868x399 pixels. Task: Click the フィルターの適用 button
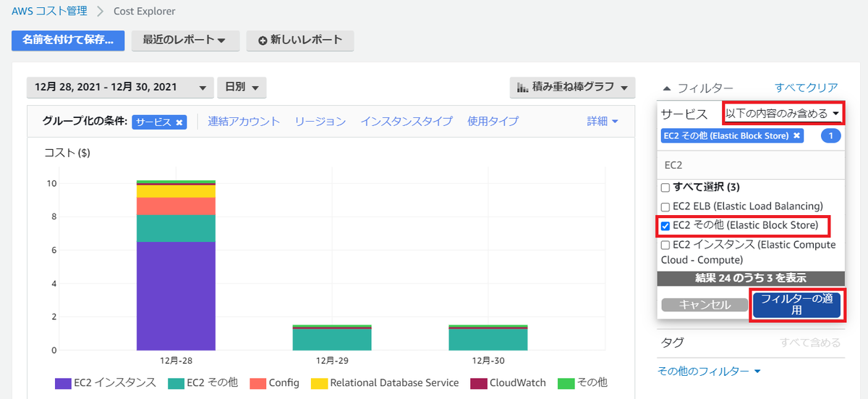[796, 305]
